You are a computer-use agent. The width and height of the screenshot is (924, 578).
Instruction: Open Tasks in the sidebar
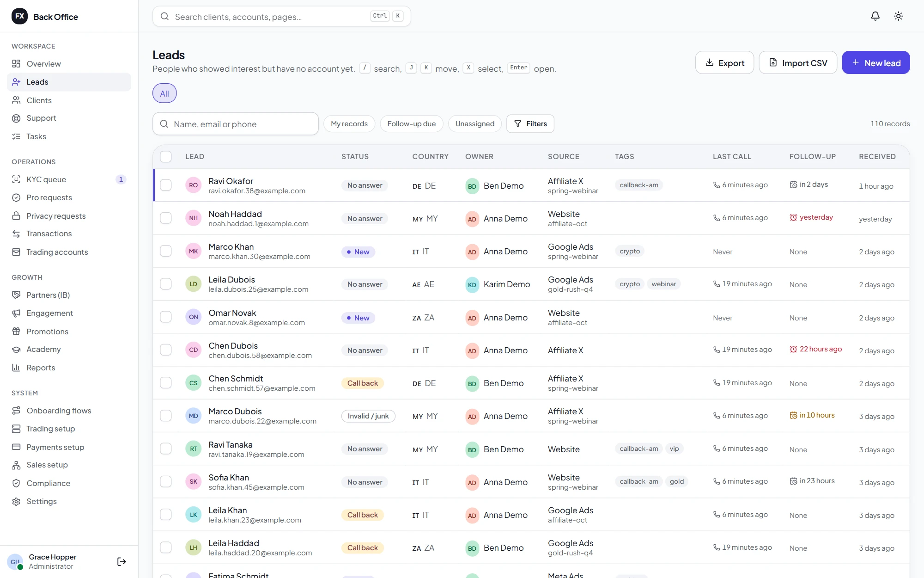(69, 136)
